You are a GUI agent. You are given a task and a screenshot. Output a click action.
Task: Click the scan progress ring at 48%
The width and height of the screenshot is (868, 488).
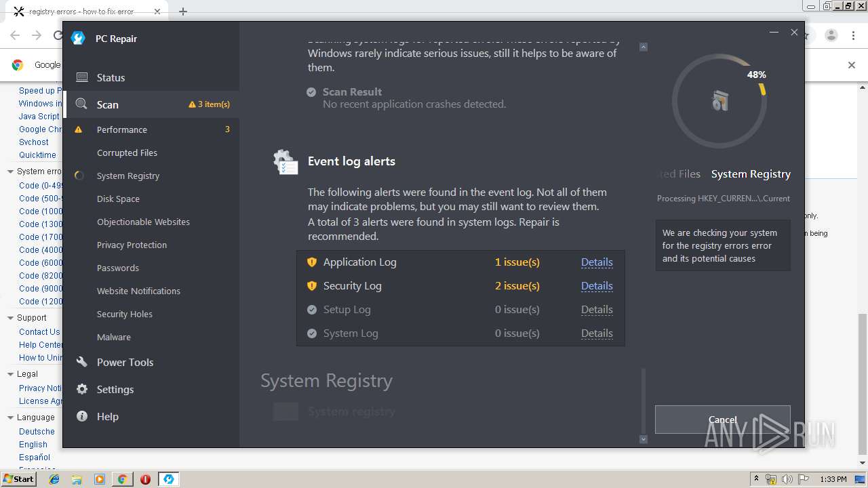coord(719,101)
